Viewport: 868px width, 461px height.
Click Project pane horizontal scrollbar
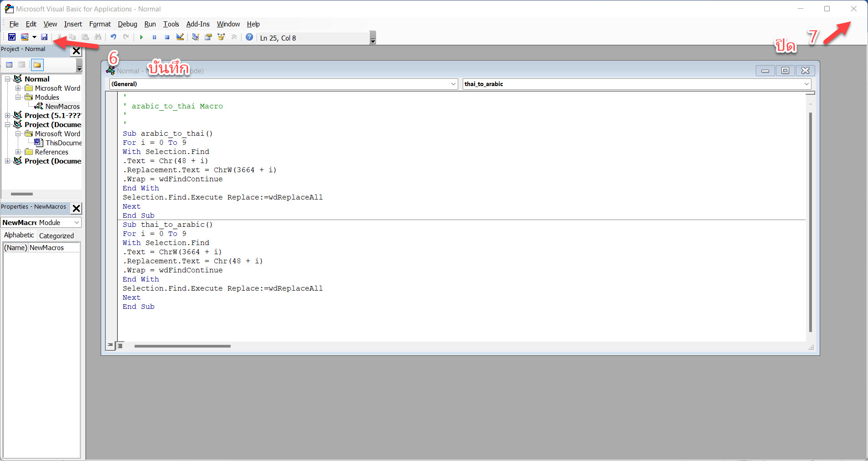pos(22,194)
